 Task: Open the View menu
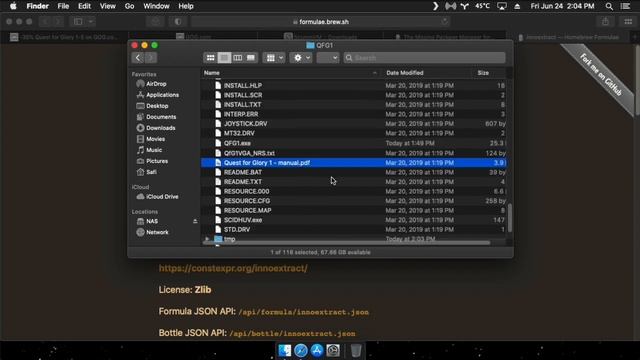click(108, 6)
